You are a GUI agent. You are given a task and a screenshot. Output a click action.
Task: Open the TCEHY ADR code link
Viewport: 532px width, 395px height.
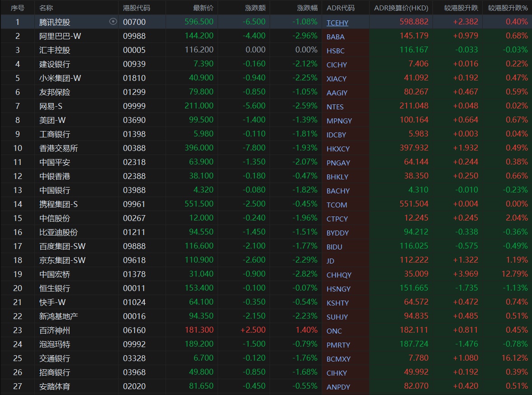[337, 23]
